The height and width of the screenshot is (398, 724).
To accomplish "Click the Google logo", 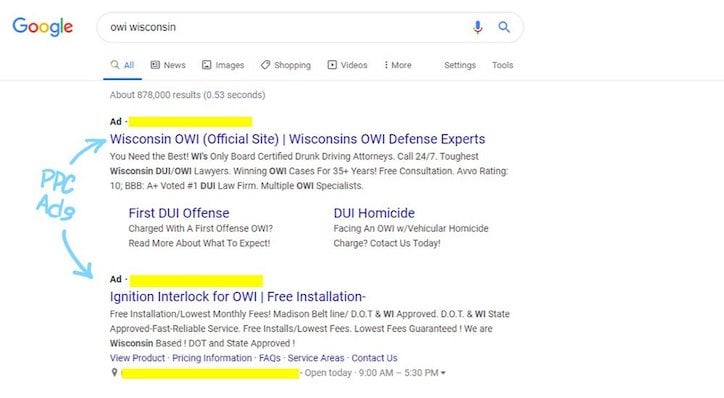I will pos(42,27).
